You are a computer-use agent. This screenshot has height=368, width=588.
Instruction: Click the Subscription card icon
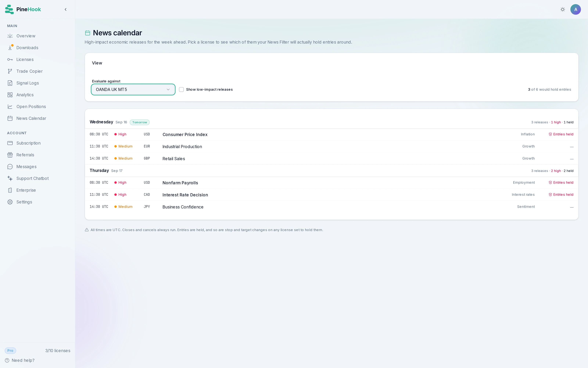pyautogui.click(x=10, y=143)
